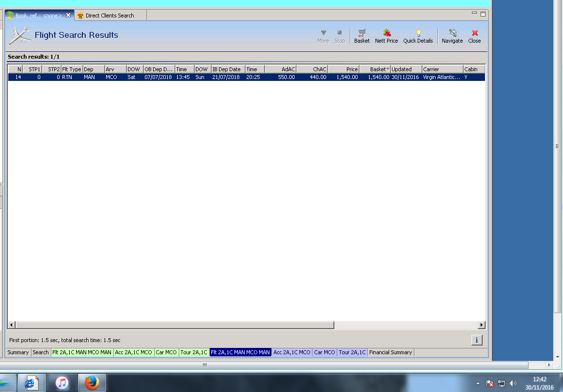The width and height of the screenshot is (563, 392).
Task: Open Nett Price from toolbar
Action: point(386,36)
